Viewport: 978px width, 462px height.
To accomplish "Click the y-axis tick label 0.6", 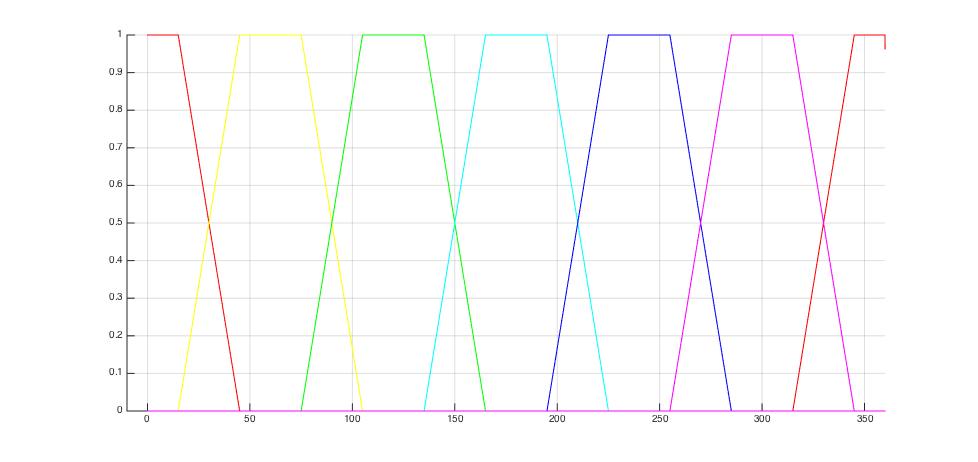I will click(115, 185).
